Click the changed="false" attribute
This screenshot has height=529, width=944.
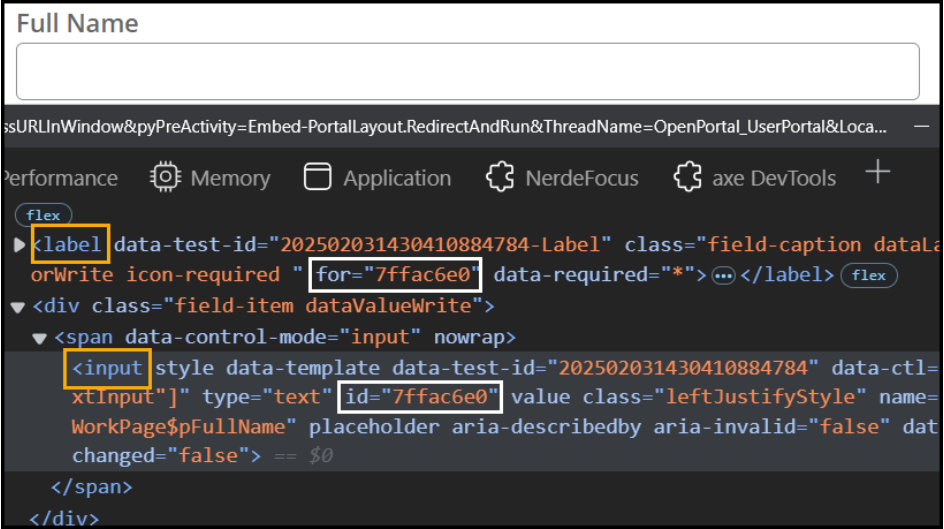tap(160, 456)
